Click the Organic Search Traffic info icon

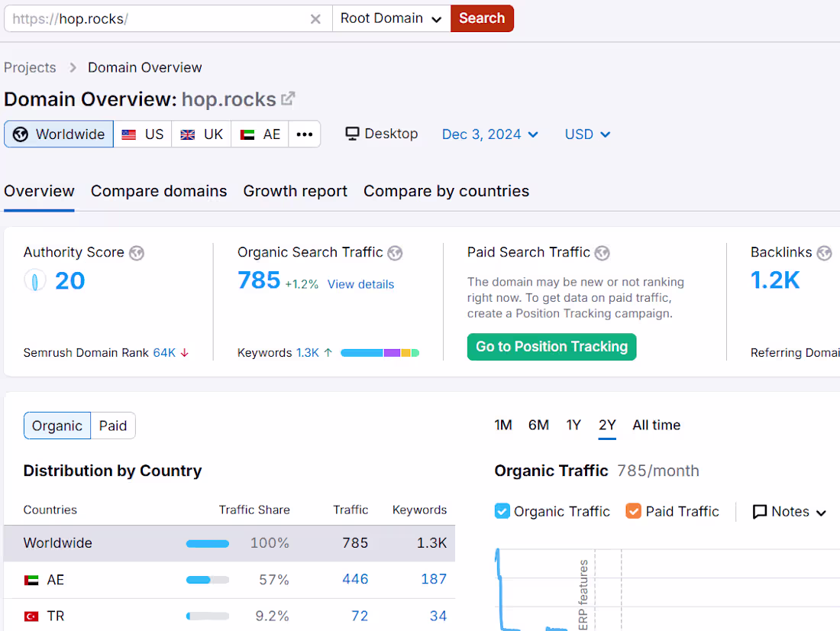pos(396,252)
